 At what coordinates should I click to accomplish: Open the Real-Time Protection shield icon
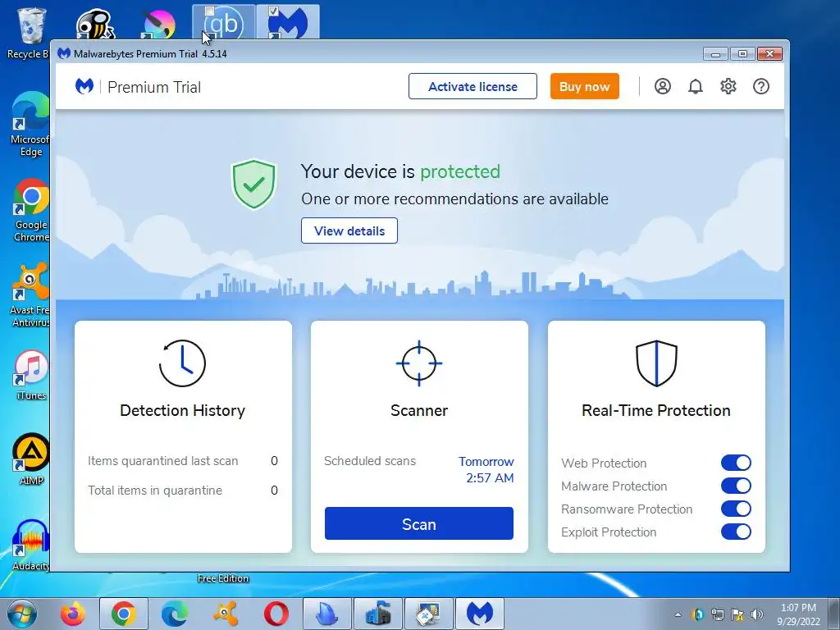point(656,363)
